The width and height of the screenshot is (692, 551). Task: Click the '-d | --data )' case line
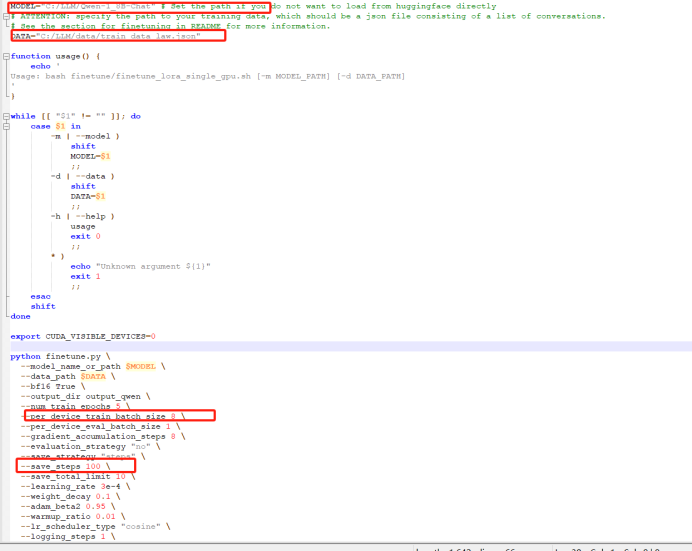click(83, 176)
